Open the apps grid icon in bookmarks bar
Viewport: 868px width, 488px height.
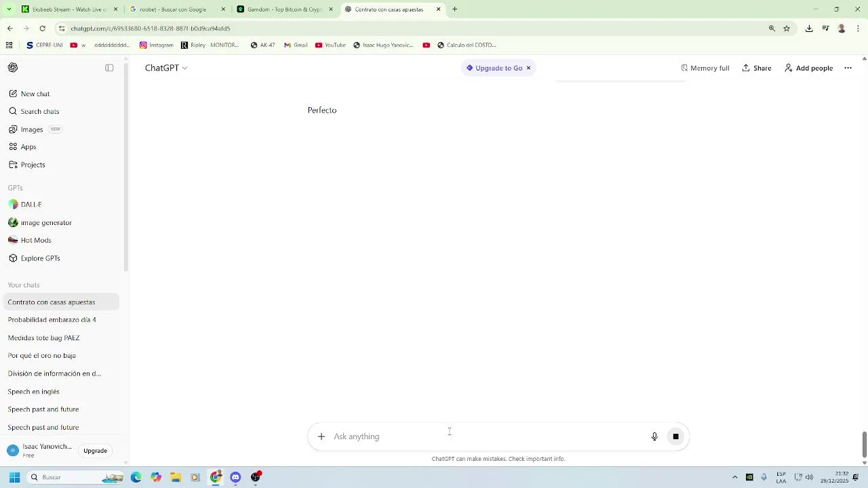tap(9, 45)
